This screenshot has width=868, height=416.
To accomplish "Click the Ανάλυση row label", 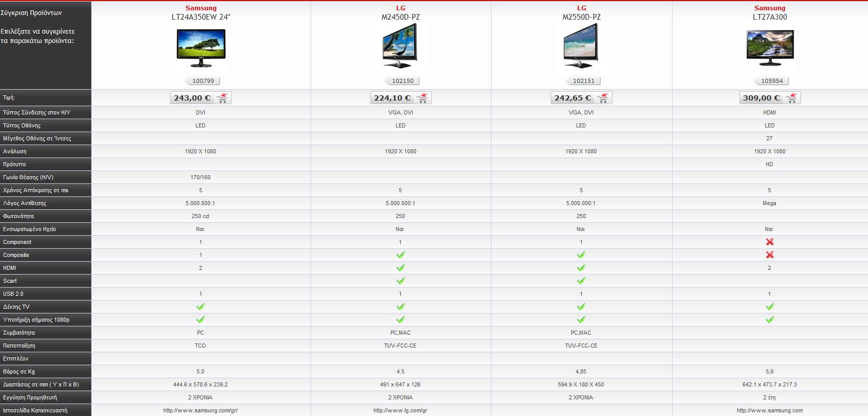I will [15, 151].
